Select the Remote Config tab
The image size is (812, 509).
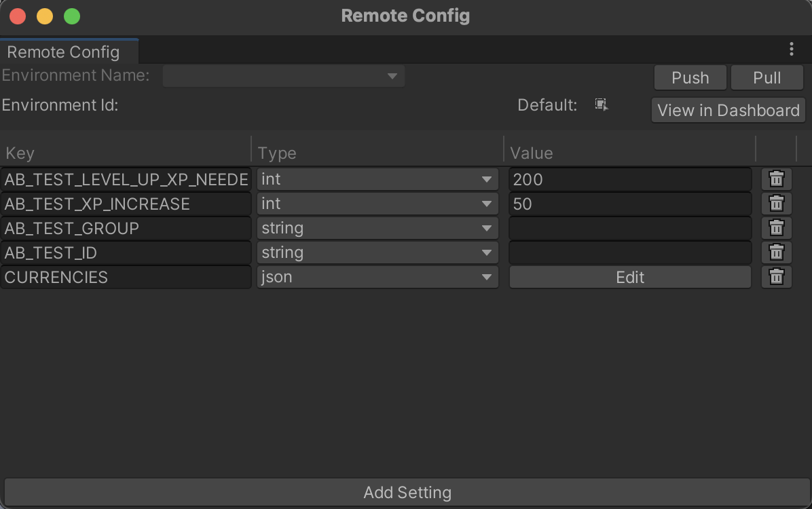(64, 52)
